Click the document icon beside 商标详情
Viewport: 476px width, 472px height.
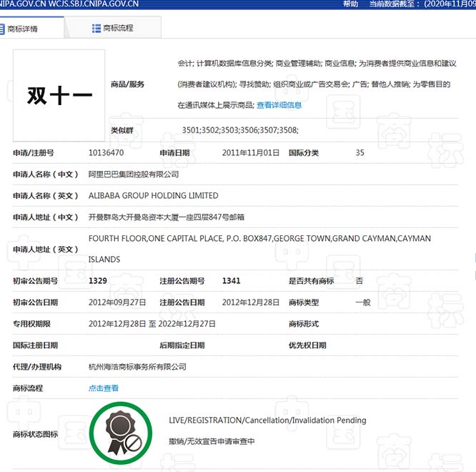2,29
